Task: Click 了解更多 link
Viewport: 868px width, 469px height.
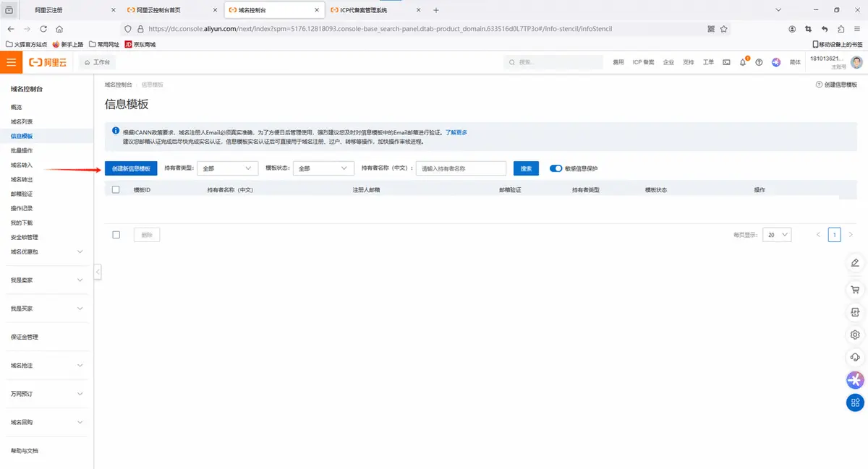Action: [x=456, y=132]
